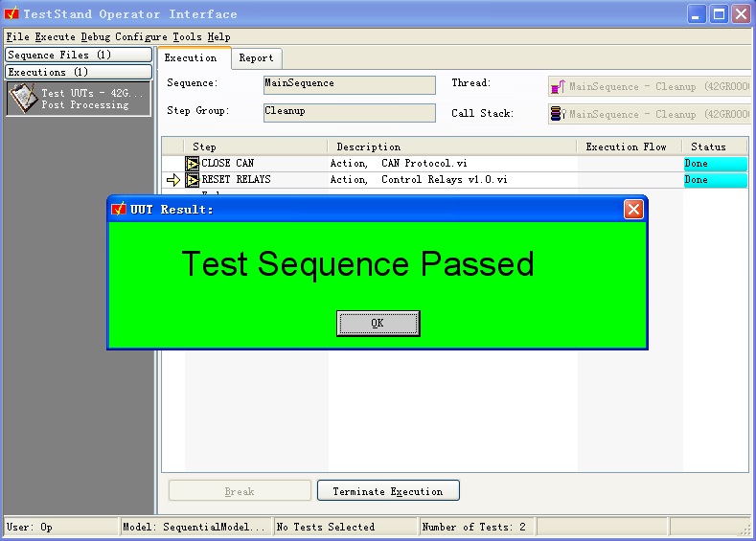Switch to the Report tab
The width and height of the screenshot is (756, 541).
click(256, 58)
